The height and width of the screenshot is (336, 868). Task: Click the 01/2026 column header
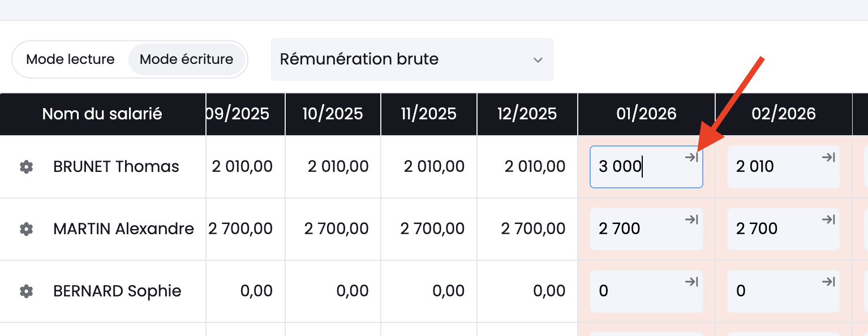tap(646, 114)
